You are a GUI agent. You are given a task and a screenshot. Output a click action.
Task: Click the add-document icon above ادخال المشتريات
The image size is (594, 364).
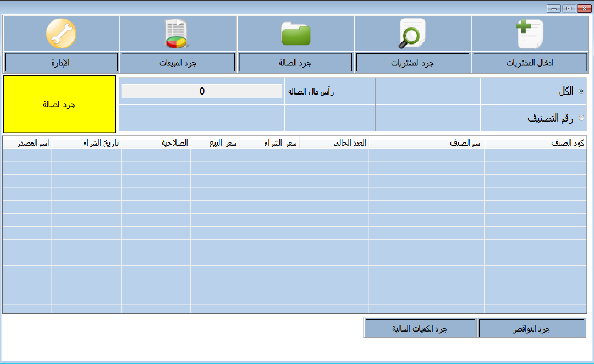point(530,34)
